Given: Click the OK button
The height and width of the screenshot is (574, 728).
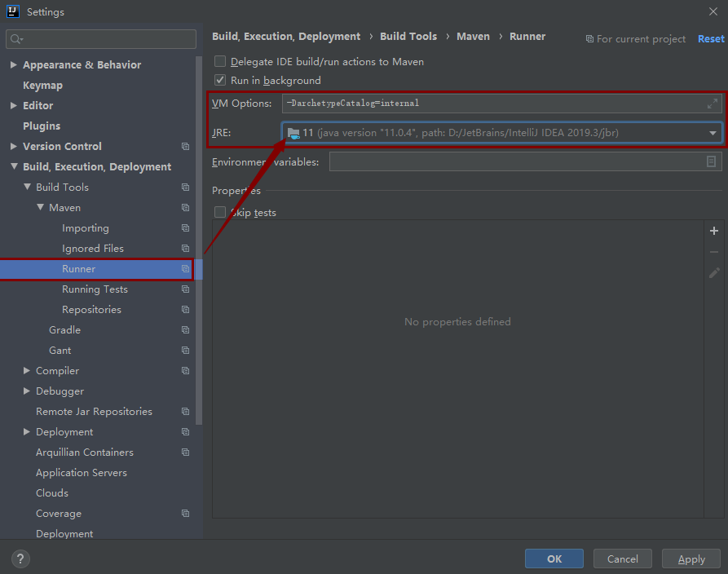Looking at the screenshot, I should coord(554,559).
